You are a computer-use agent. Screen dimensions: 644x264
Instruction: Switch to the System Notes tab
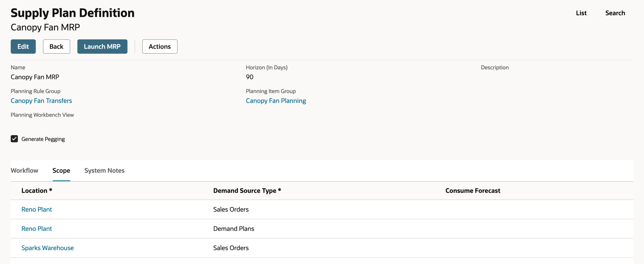(104, 170)
